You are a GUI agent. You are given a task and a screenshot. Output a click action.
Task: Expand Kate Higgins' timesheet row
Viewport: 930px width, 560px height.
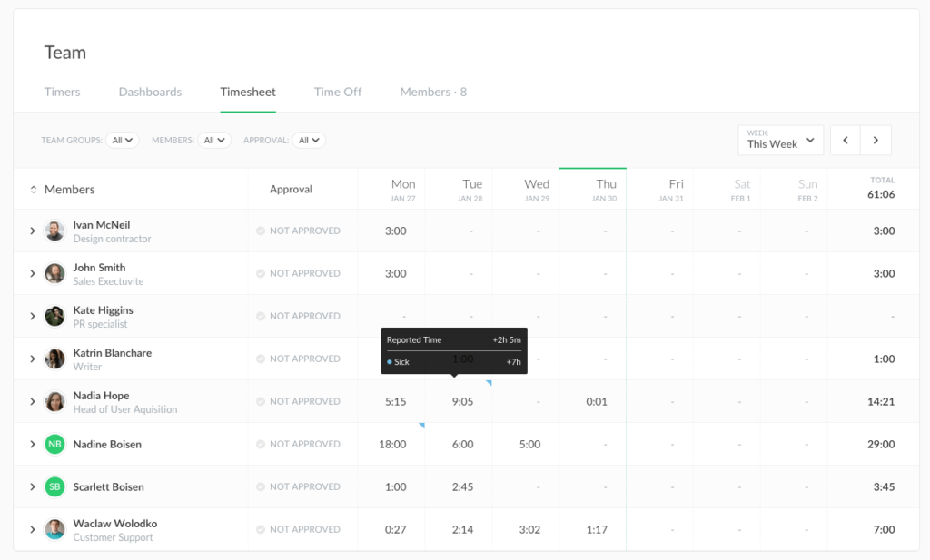click(33, 317)
